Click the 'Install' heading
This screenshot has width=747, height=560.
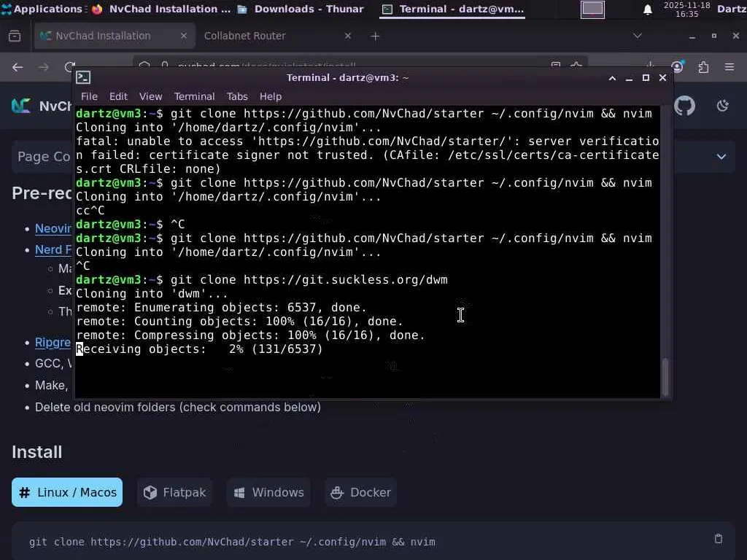pyautogui.click(x=36, y=452)
